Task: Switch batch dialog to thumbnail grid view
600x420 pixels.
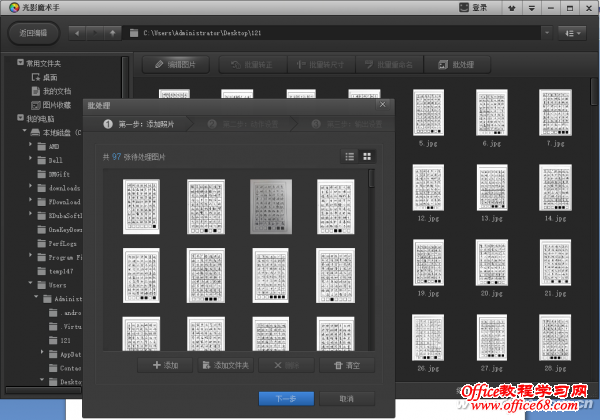Action: point(367,156)
